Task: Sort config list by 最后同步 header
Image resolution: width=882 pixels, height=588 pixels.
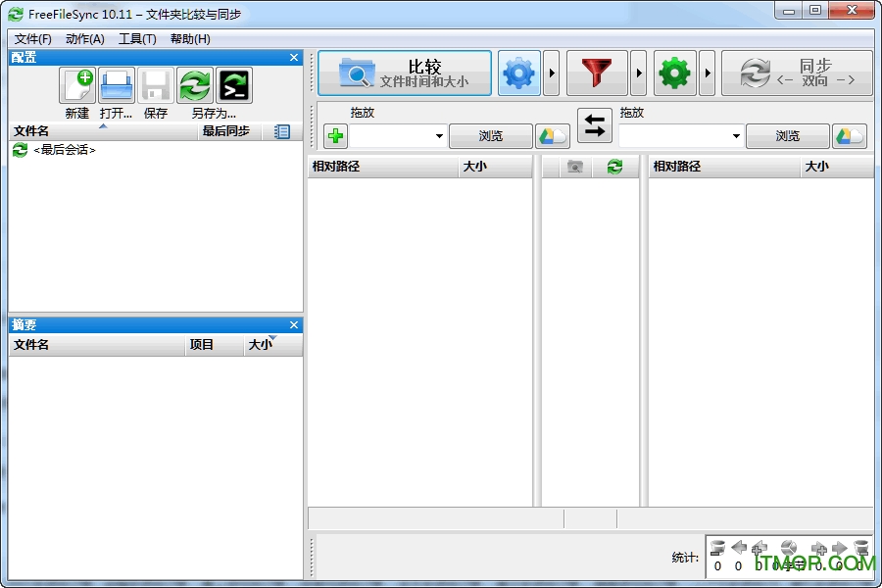Action: click(x=230, y=131)
